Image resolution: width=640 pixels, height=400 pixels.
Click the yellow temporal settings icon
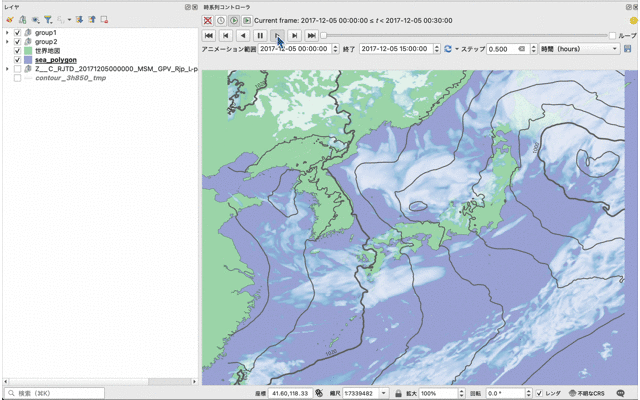tap(634, 20)
